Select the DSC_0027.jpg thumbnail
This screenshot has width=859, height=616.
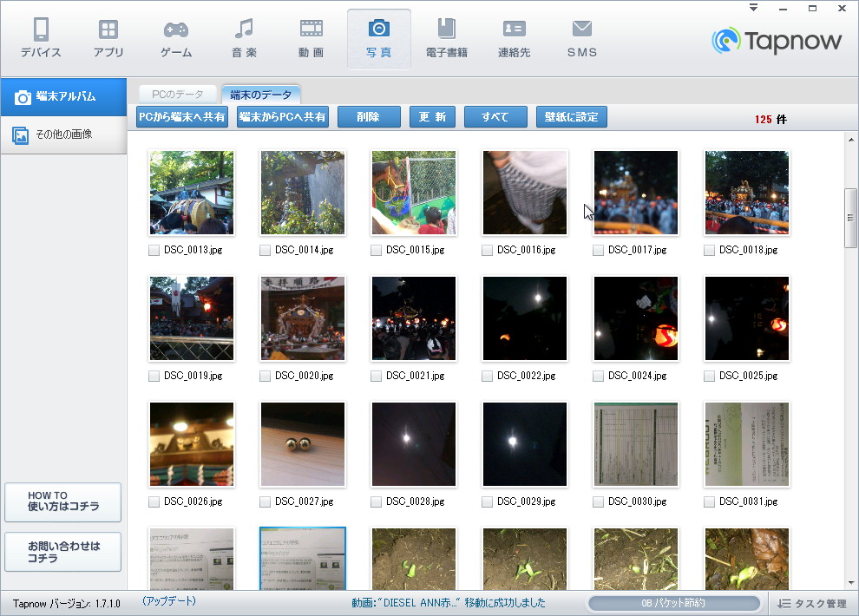pos(303,444)
